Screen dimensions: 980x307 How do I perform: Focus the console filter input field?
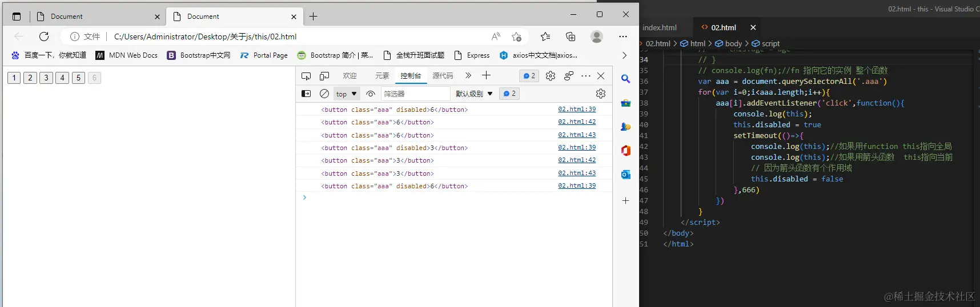tap(416, 94)
